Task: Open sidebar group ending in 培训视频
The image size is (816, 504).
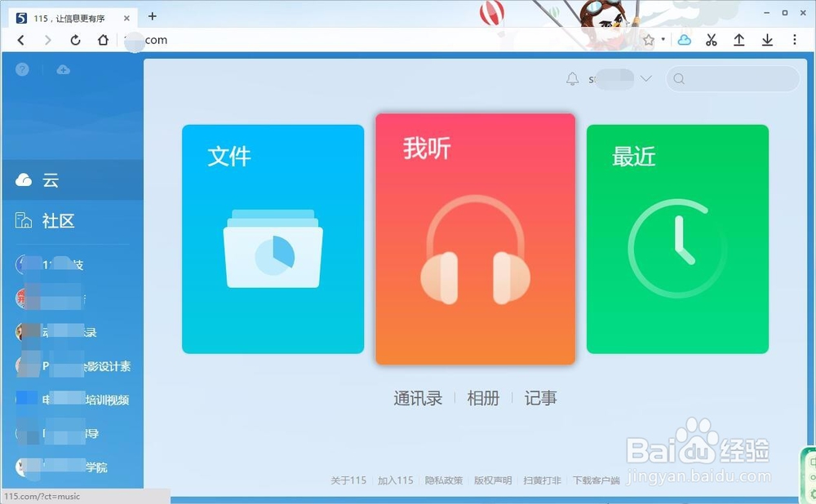Action: click(x=73, y=400)
